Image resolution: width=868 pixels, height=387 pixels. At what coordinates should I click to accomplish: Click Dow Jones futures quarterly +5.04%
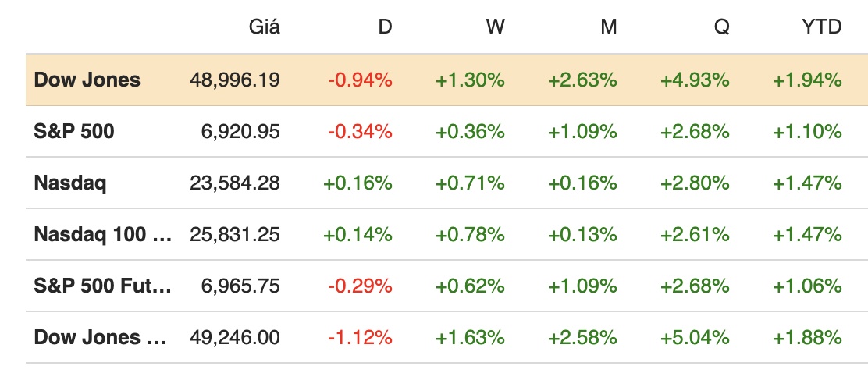point(695,338)
